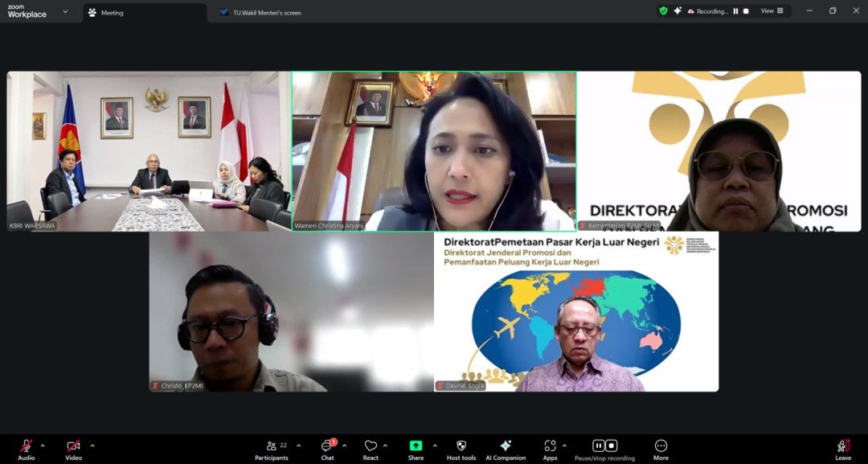Mute your microphone
Image resolution: width=868 pixels, height=464 pixels.
coord(26,448)
